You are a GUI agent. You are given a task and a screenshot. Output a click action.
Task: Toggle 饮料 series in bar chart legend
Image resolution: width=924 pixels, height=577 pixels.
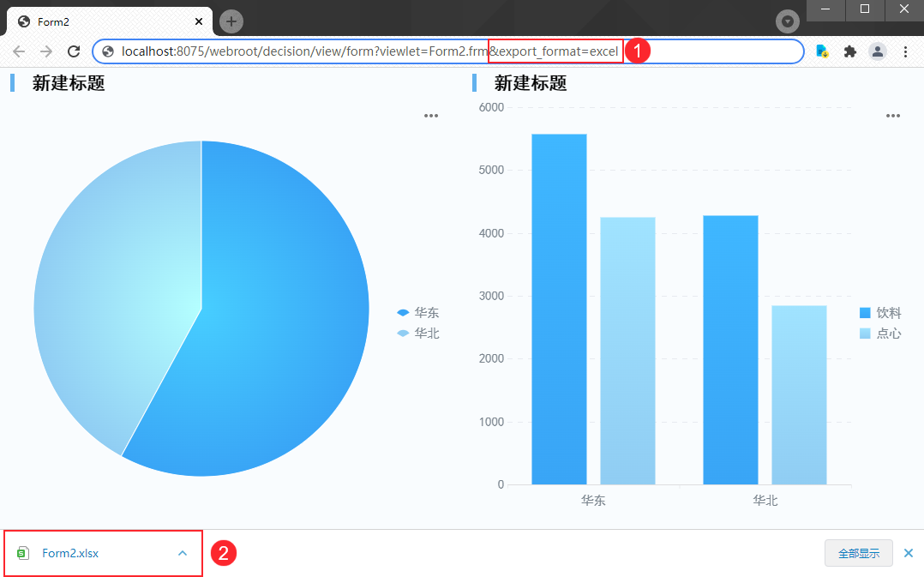click(x=880, y=313)
